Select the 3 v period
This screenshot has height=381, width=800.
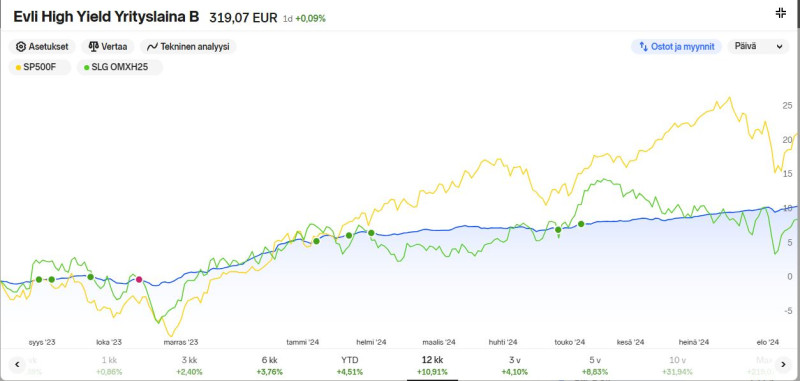514,365
